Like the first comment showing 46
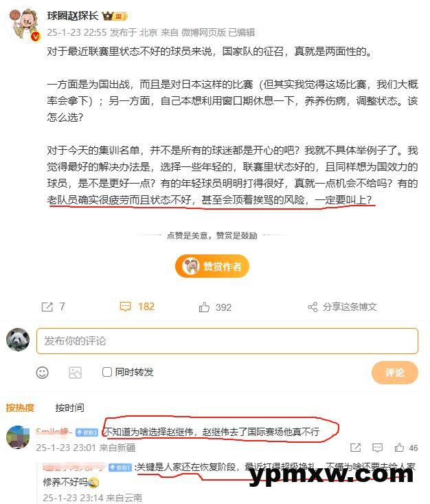This screenshot has height=504, width=430. [x=399, y=448]
